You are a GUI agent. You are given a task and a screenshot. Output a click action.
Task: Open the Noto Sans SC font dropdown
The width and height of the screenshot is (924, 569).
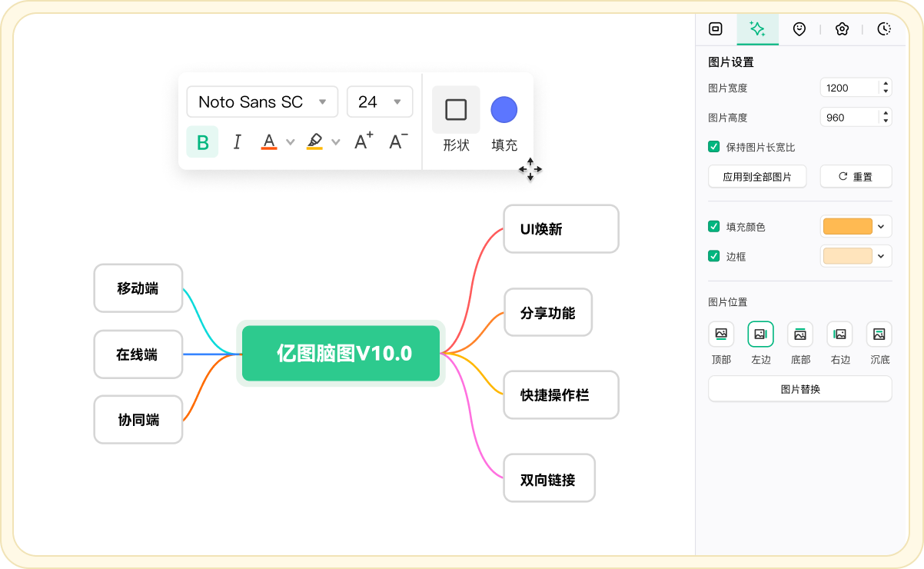[262, 101]
